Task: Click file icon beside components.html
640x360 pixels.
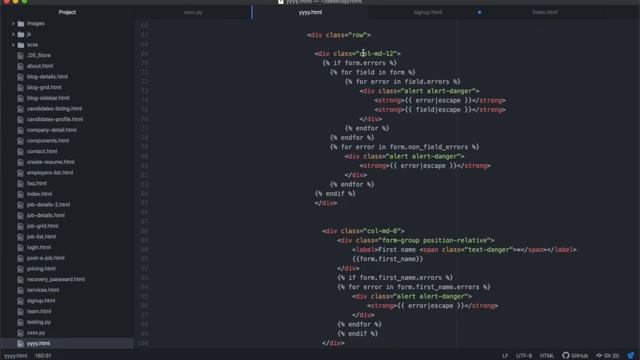Action: (20, 141)
